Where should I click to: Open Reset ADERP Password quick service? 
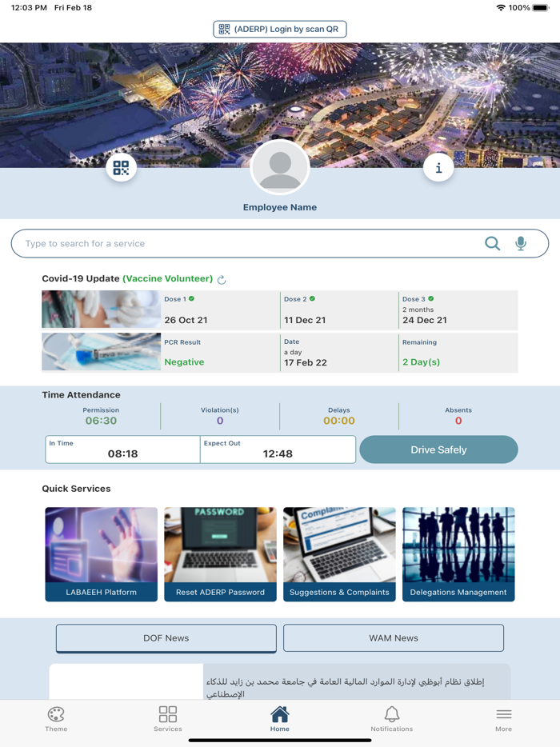click(220, 554)
